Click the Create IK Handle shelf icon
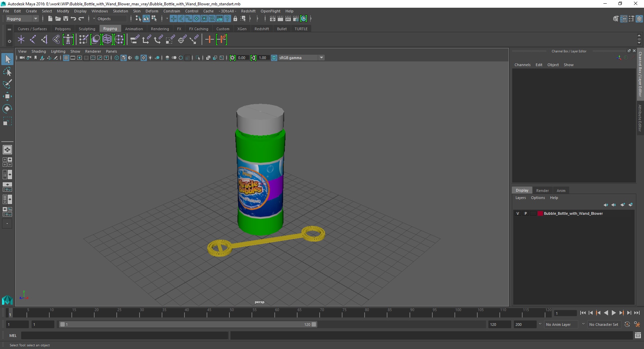Viewport: 644px width, 349px height. coord(44,40)
